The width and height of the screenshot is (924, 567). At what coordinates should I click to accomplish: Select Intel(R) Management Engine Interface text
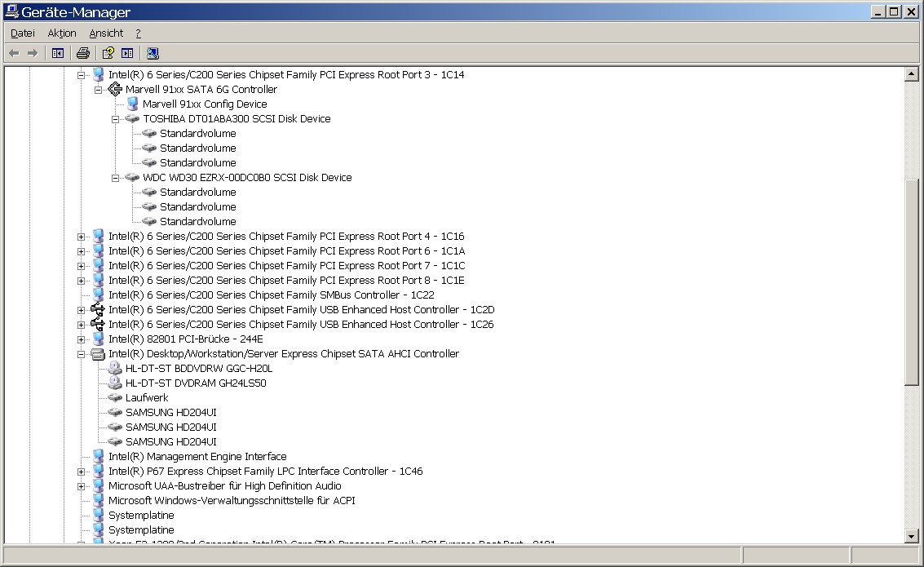point(197,457)
